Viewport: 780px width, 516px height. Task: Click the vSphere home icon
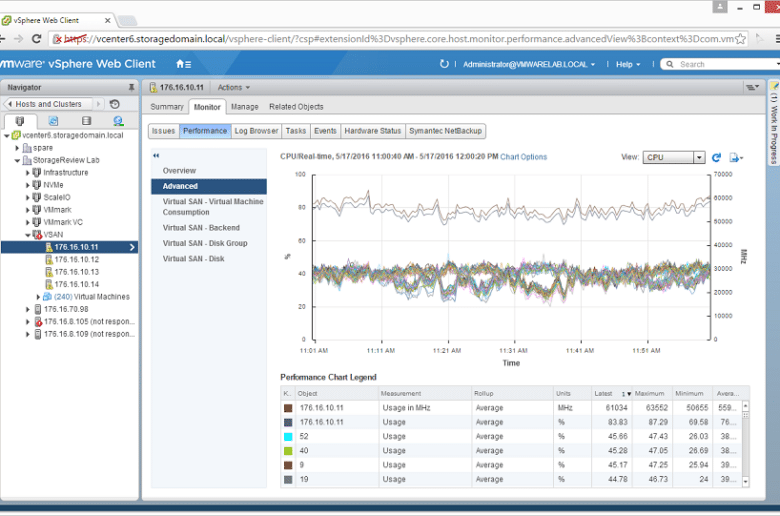point(183,64)
